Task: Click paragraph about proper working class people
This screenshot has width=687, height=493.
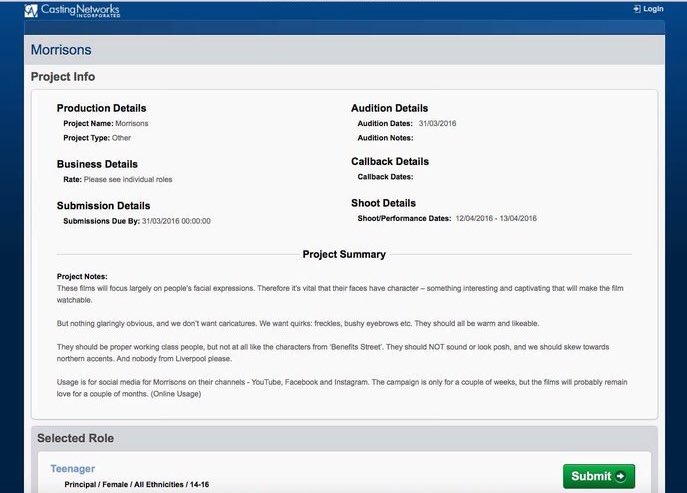Action: [x=333, y=353]
